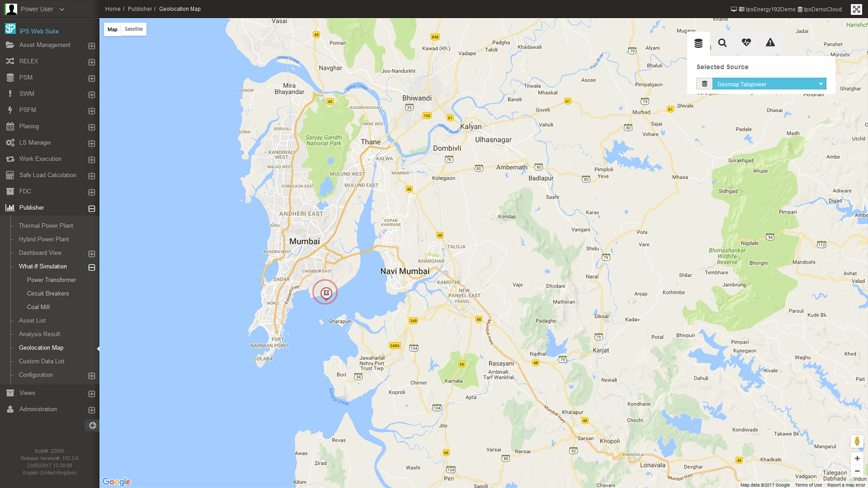This screenshot has width=868, height=488.
Task: Open Thermal Power Plant page
Action: (46, 226)
